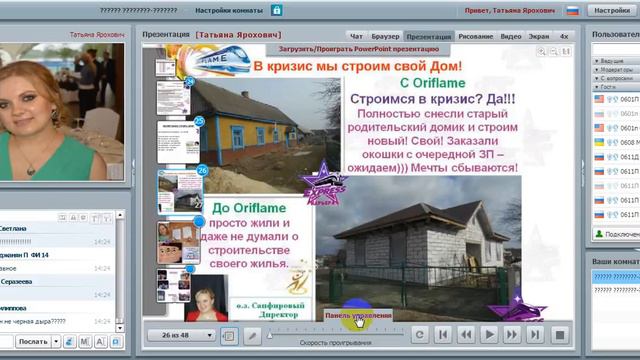Click the room lock icon
The image size is (640, 360).
coord(276,10)
